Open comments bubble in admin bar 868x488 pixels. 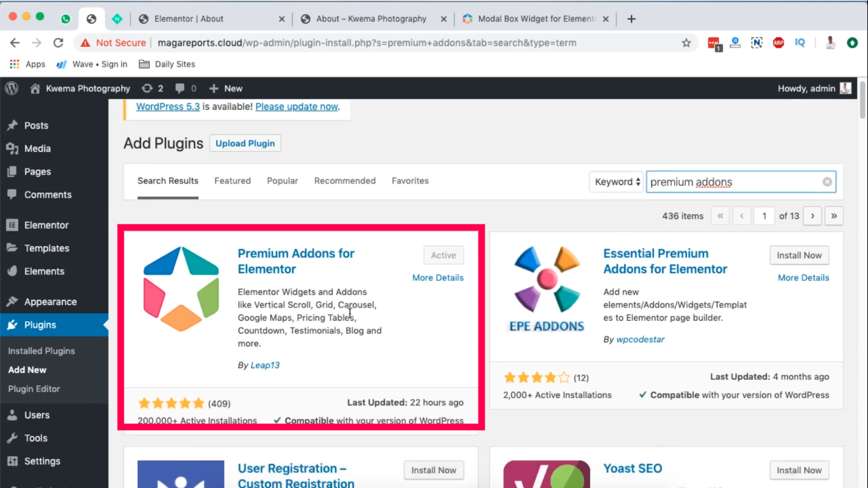(x=186, y=88)
